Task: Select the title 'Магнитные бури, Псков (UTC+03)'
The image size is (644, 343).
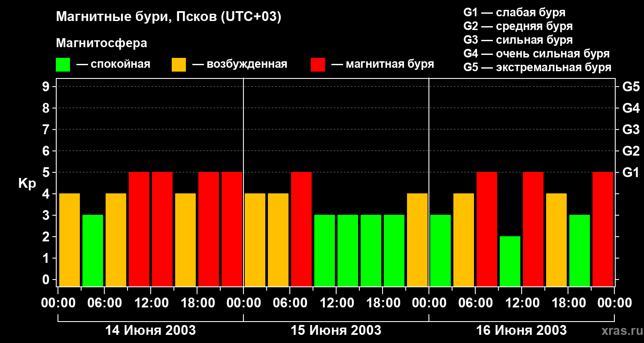Action: (x=169, y=17)
